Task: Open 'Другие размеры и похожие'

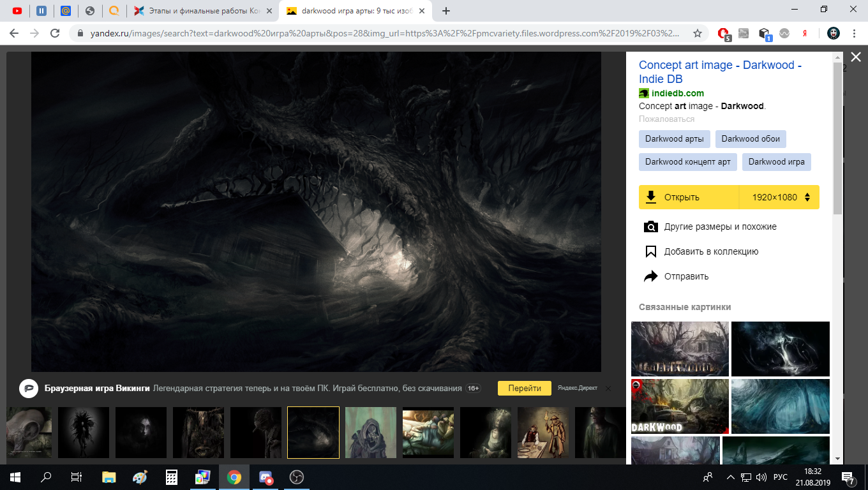Action: click(x=710, y=226)
